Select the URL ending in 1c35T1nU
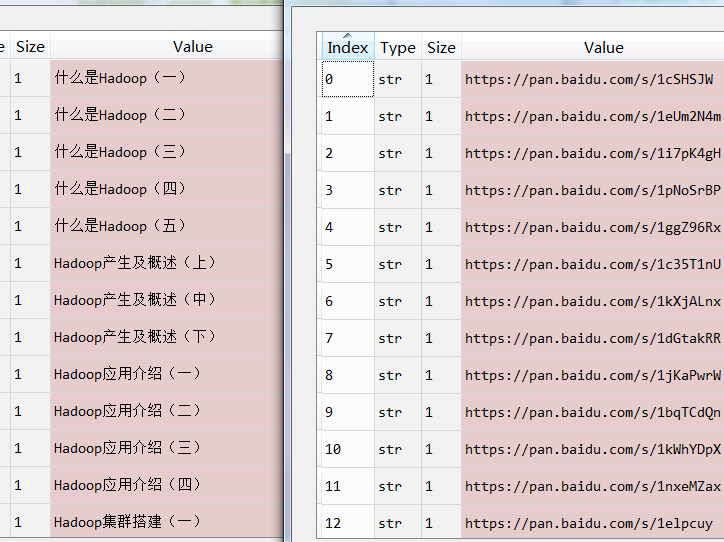 [592, 264]
